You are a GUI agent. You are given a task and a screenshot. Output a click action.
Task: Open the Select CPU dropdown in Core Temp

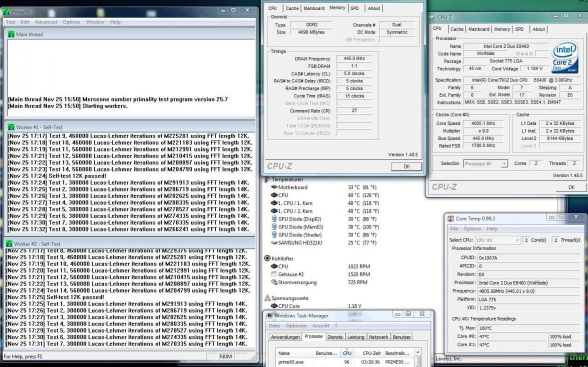click(x=517, y=240)
